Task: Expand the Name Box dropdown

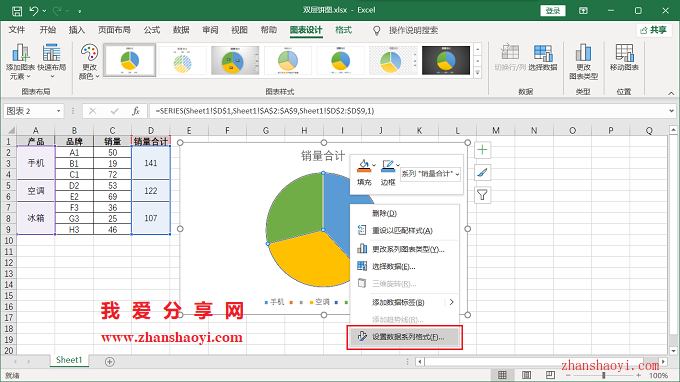Action: pos(59,111)
